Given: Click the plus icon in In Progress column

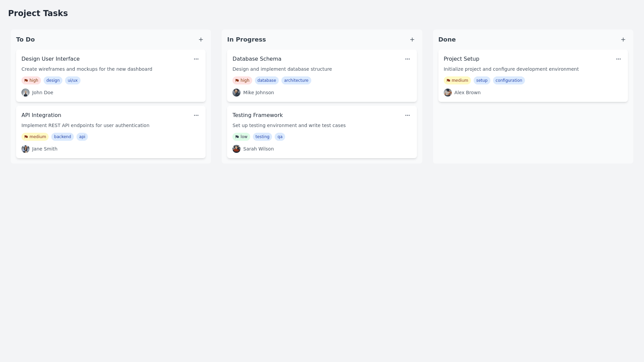Looking at the screenshot, I should click(412, 40).
